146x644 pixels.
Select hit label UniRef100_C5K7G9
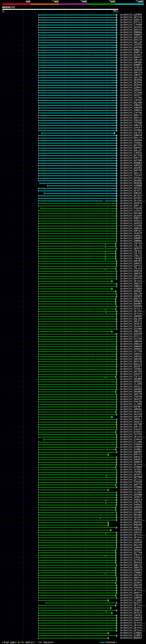pos(131,244)
